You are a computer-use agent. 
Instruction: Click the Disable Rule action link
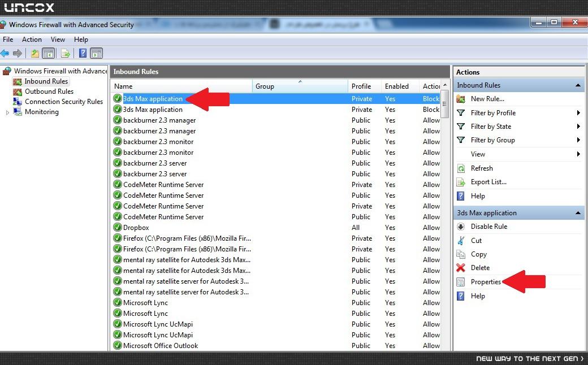coord(489,227)
